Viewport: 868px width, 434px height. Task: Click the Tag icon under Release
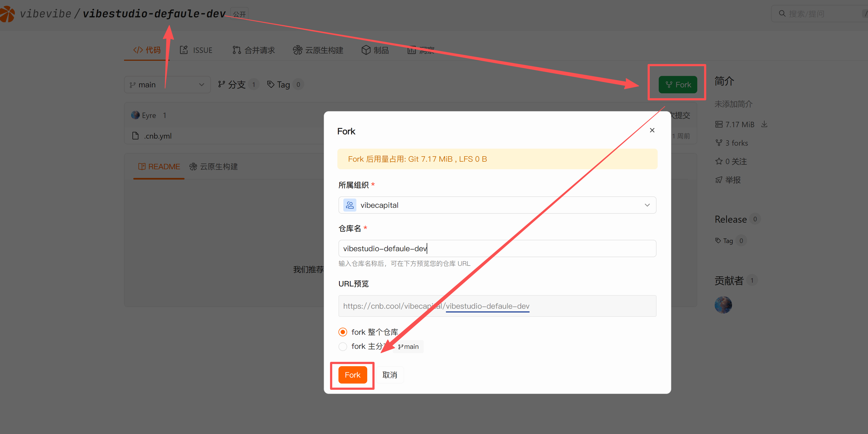(x=718, y=240)
